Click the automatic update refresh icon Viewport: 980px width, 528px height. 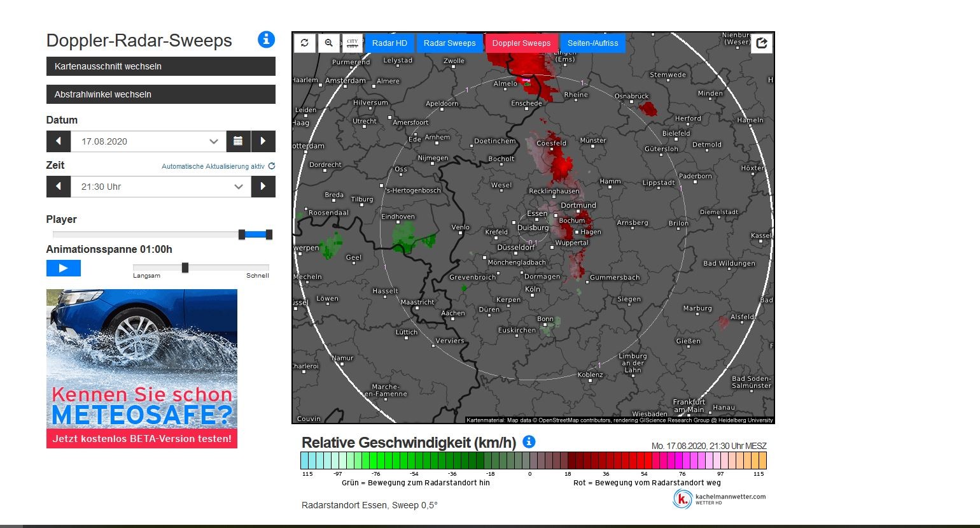pyautogui.click(x=272, y=166)
